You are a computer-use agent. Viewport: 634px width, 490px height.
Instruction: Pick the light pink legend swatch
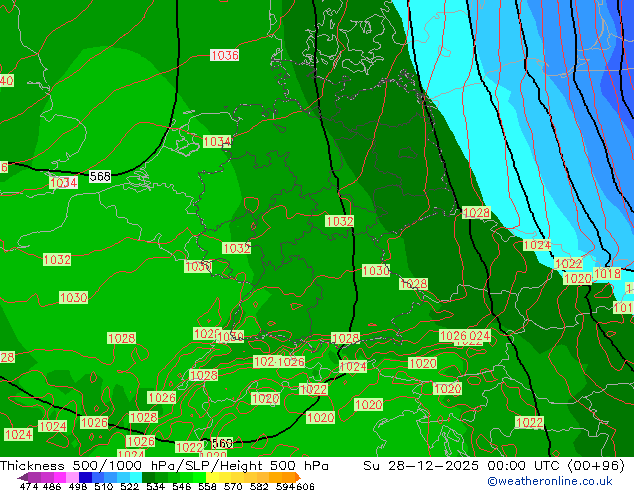(x=72, y=477)
